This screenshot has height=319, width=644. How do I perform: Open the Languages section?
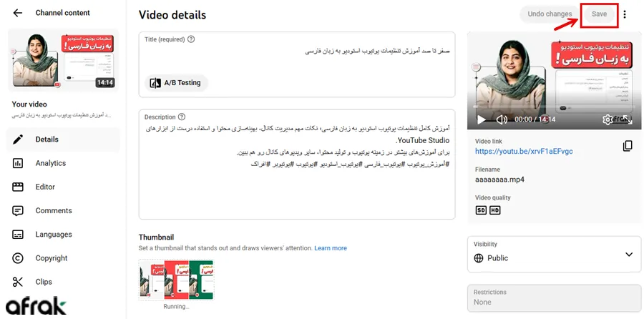pyautogui.click(x=54, y=235)
